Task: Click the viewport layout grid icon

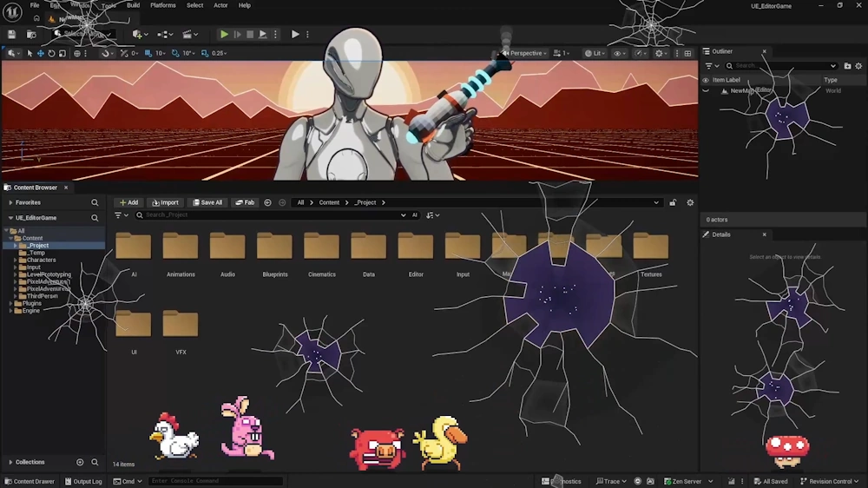Action: tap(688, 53)
